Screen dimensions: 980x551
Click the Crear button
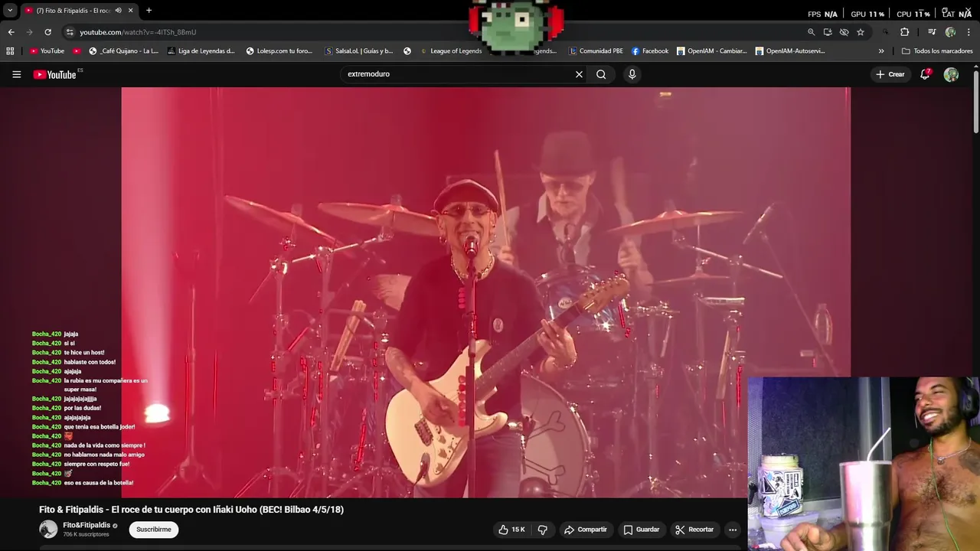coord(890,74)
